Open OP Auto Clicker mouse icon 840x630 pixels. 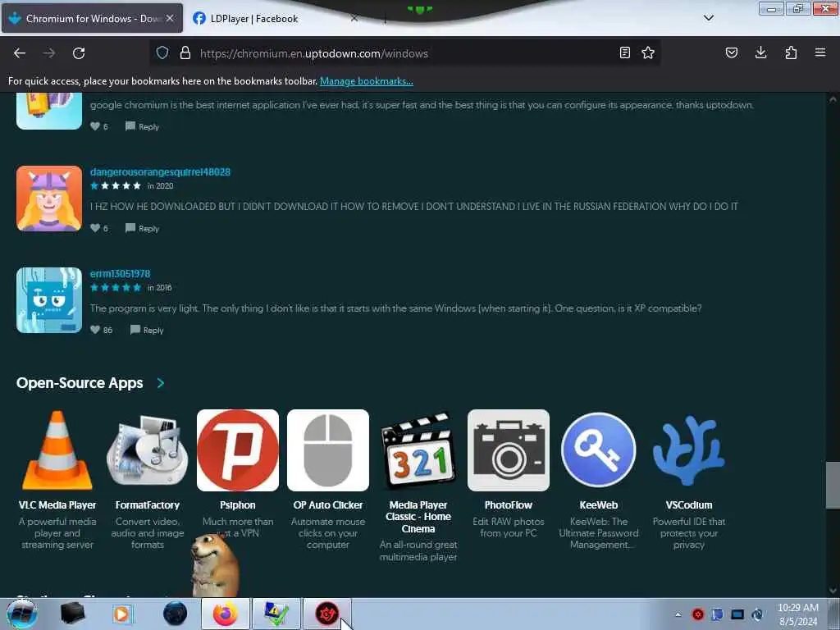click(328, 450)
